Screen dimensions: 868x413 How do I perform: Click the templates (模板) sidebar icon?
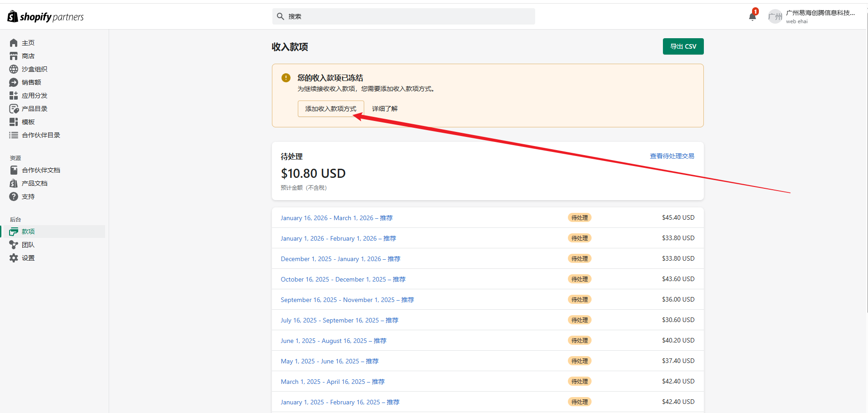point(14,122)
